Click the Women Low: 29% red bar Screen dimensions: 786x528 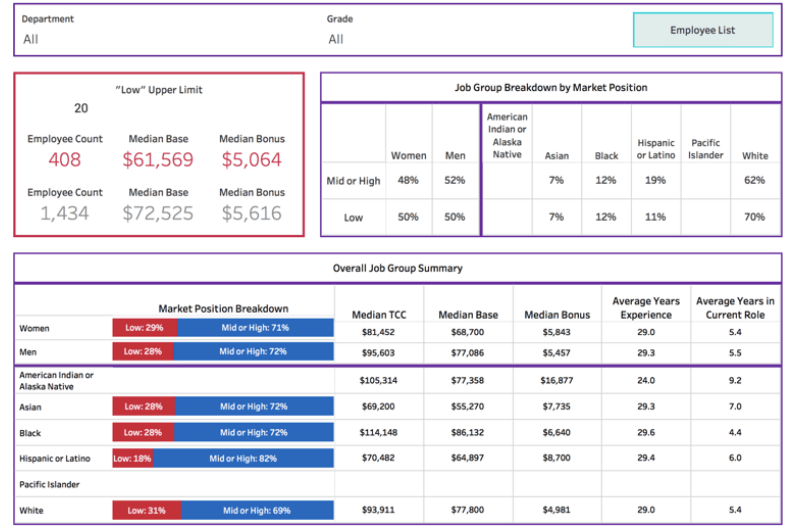145,328
